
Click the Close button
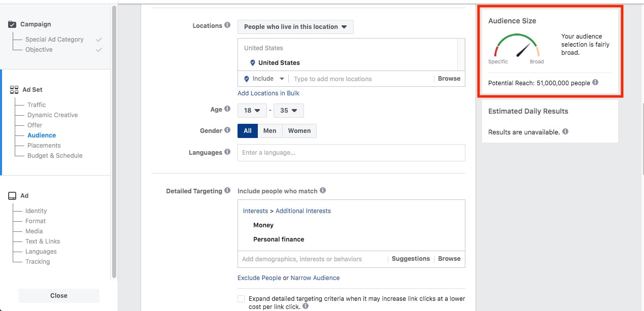point(59,295)
